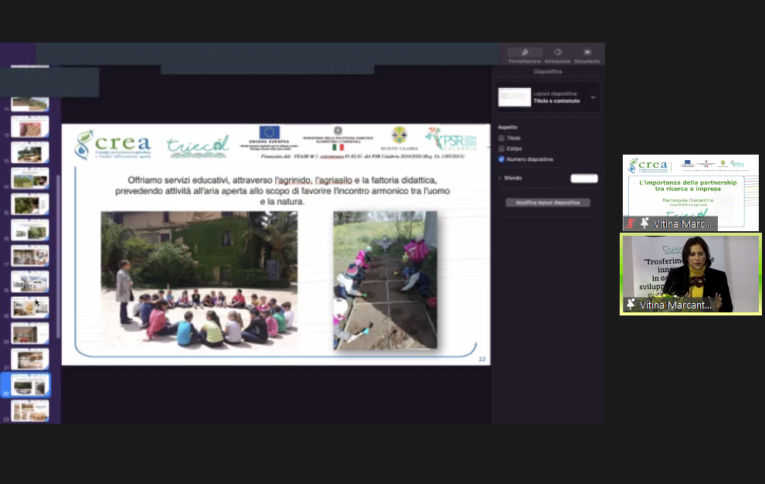Click the pin icon on the speaker video tile
765x484 pixels.
(631, 304)
